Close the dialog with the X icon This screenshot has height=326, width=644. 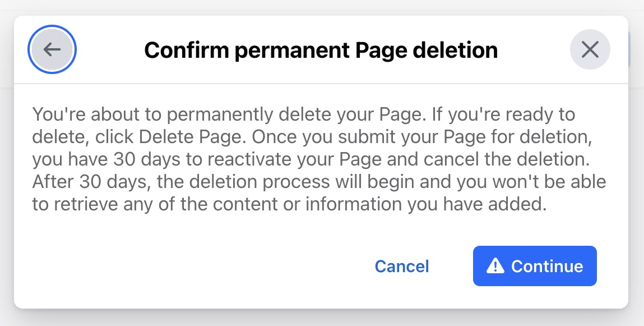point(590,49)
